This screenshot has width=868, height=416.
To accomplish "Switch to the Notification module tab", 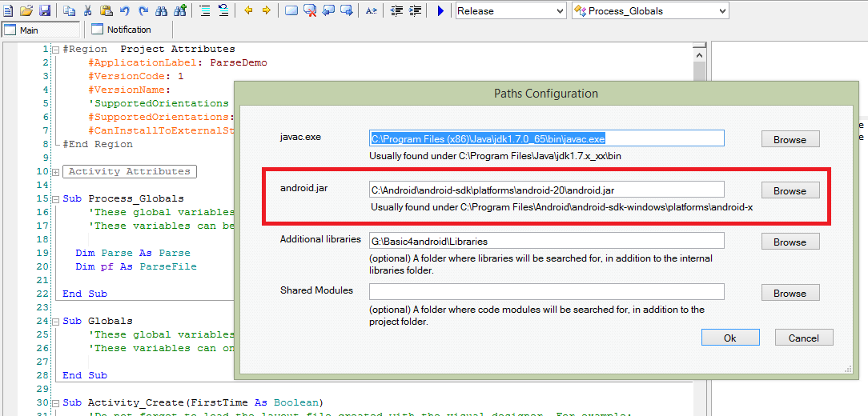I will pos(122,30).
